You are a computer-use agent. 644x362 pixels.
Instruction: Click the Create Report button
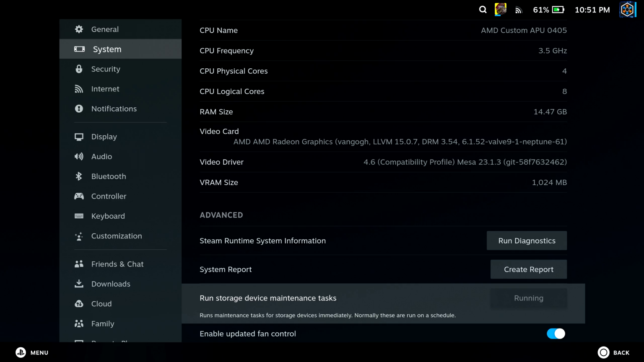(x=528, y=269)
